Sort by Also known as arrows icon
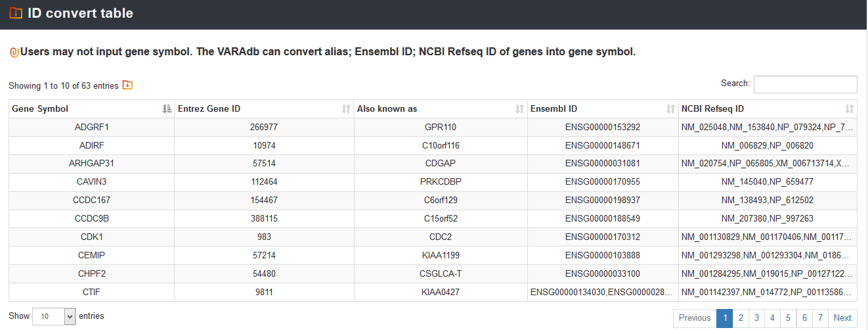Screen dimensions: 868x330 [x=519, y=109]
